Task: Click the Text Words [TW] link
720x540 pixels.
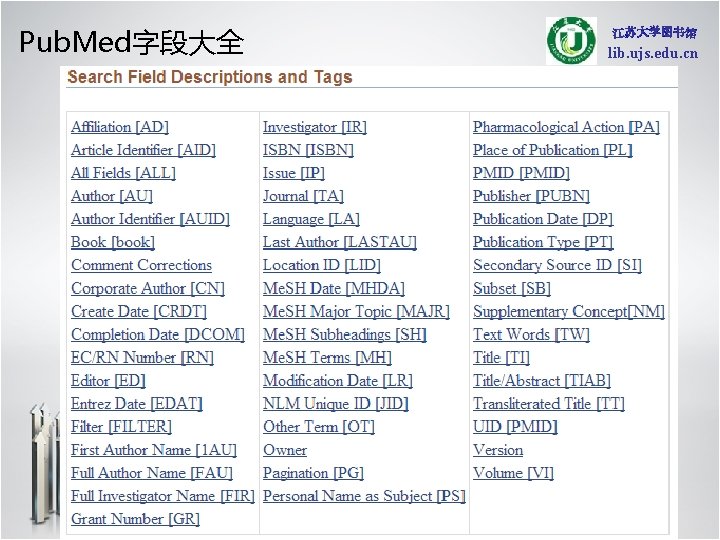Action: [531, 334]
